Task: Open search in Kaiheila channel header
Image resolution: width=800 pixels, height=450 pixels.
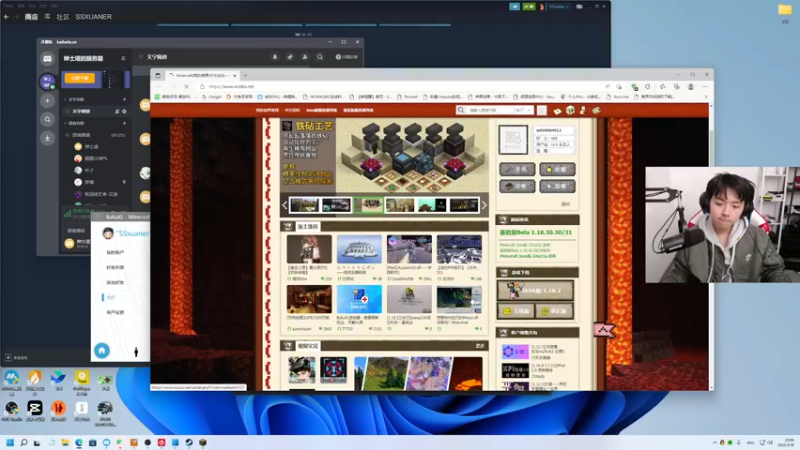Action: (320, 57)
